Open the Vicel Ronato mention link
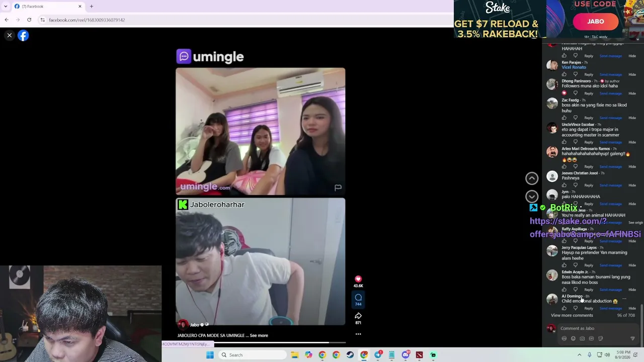This screenshot has width=644, height=362. 574,67
